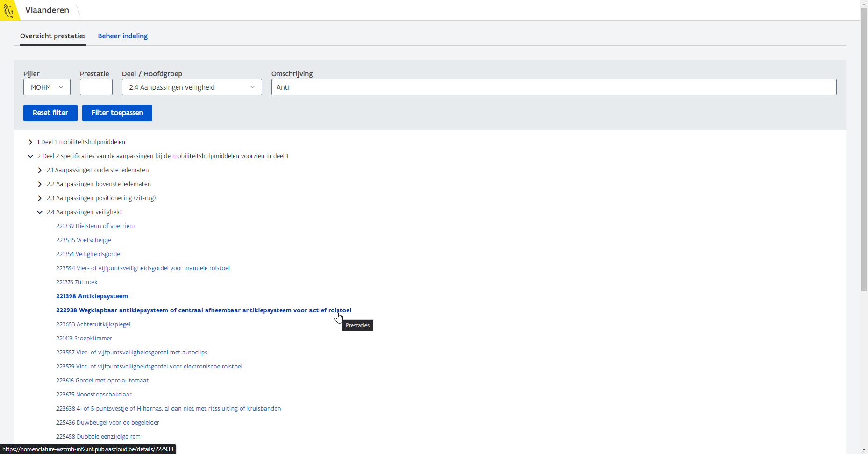Open the Pijler MOHM dropdown
The image size is (868, 454).
click(47, 87)
